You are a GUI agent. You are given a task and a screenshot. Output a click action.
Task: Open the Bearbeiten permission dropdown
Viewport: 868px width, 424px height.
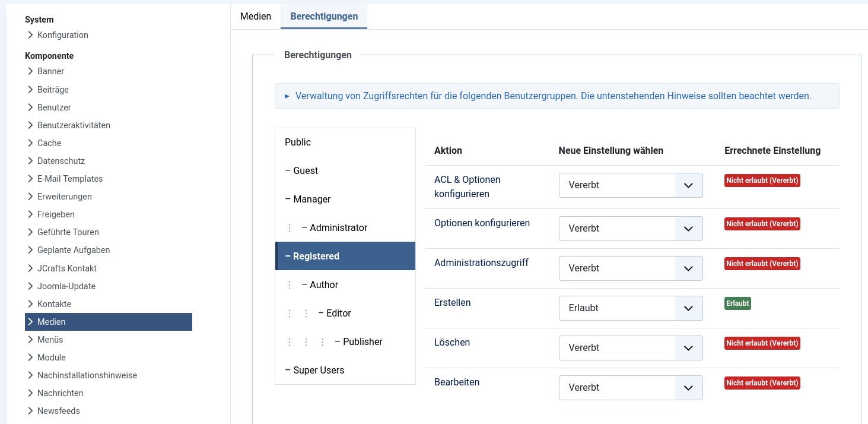click(630, 388)
